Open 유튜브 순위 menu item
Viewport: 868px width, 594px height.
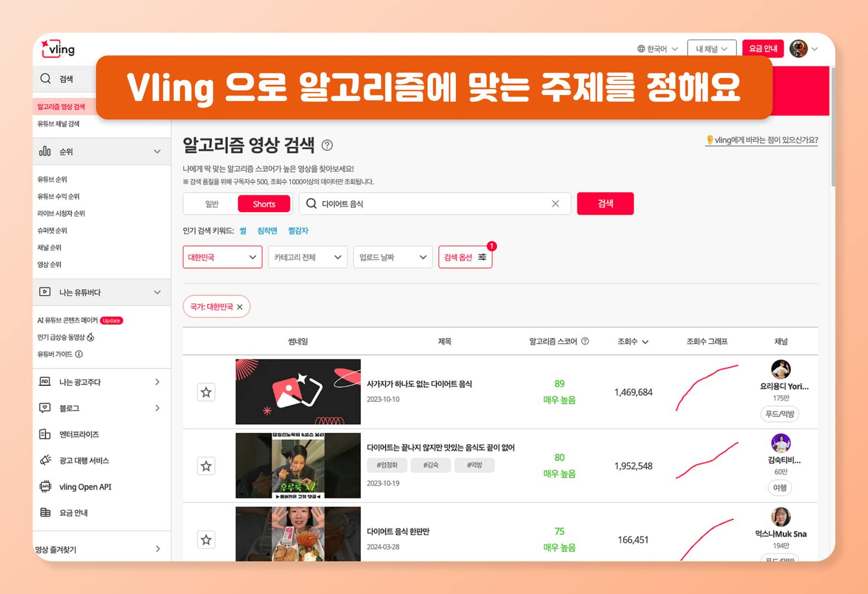tap(52, 179)
